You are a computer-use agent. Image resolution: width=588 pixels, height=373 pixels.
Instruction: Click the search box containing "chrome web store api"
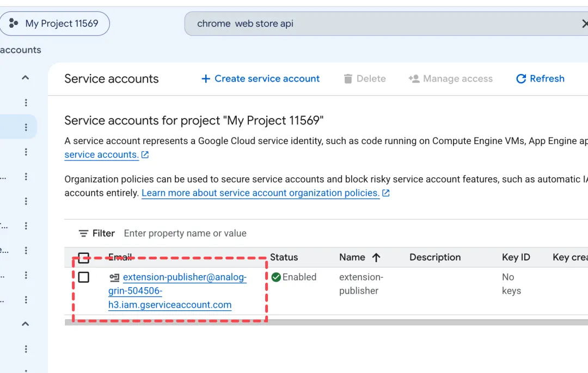[386, 23]
